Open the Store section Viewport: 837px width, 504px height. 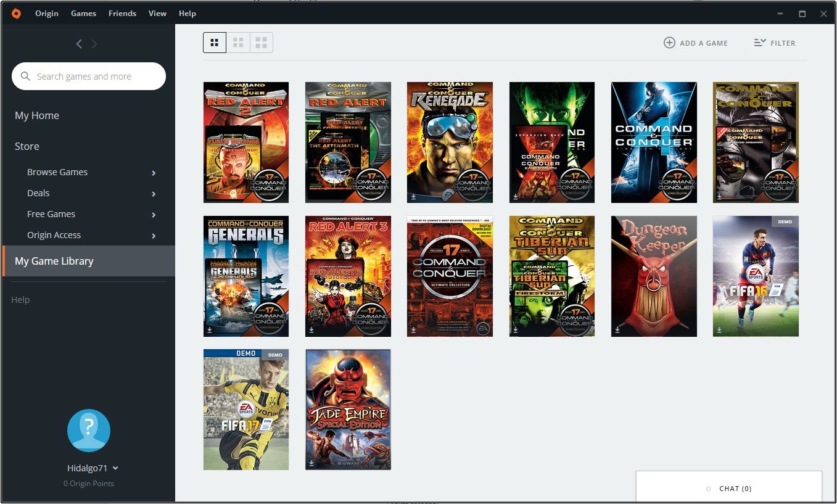coord(27,146)
